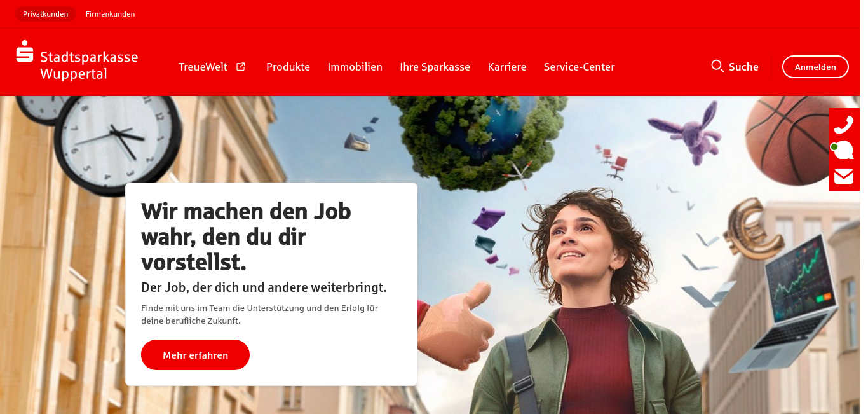Open the phone contact icon
The width and height of the screenshot is (868, 414).
[x=844, y=124]
